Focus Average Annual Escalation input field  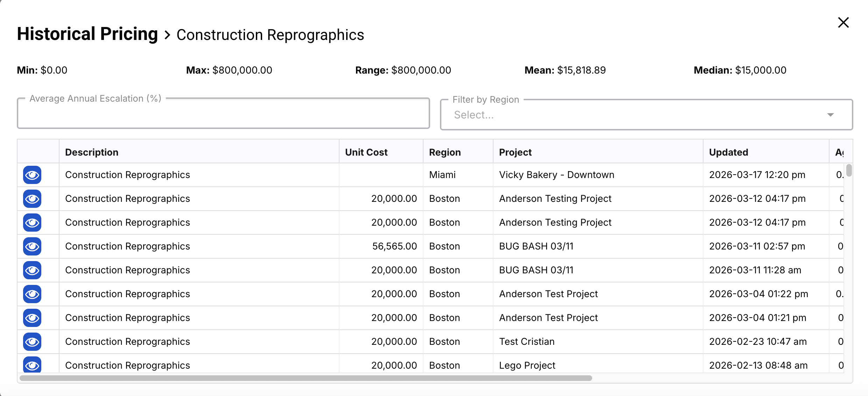pyautogui.click(x=223, y=114)
